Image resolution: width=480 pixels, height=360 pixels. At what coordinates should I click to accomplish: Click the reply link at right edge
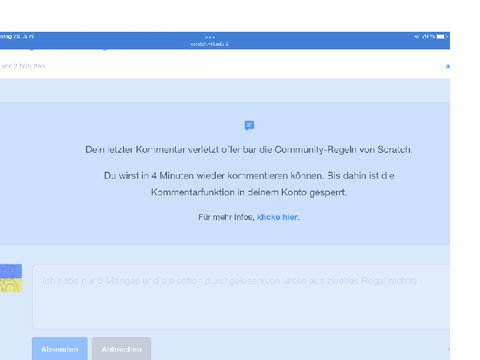448,66
